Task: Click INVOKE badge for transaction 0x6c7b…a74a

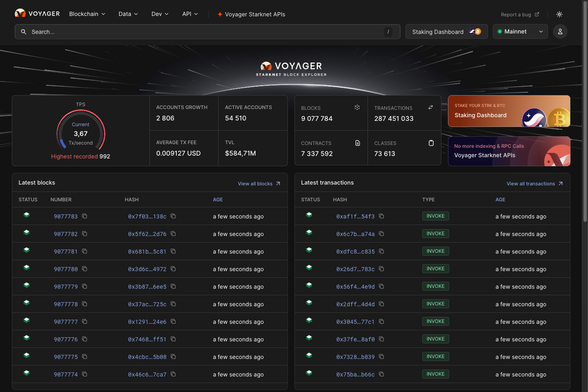Action: pos(436,234)
